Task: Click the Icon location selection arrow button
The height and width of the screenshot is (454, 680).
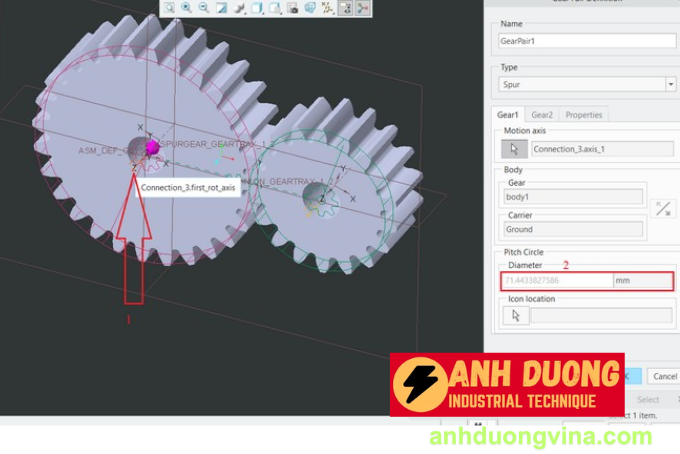Action: tap(515, 315)
